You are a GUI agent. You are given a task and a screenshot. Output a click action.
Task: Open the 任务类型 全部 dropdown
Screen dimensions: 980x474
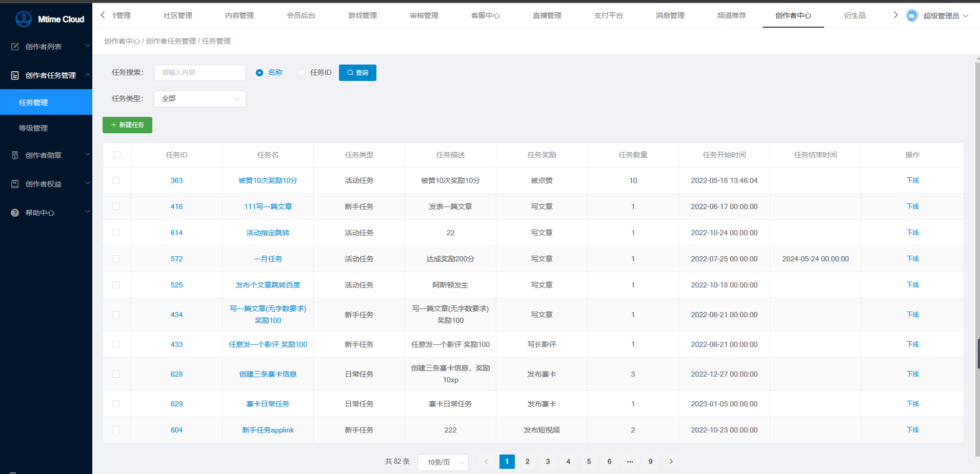(200, 99)
